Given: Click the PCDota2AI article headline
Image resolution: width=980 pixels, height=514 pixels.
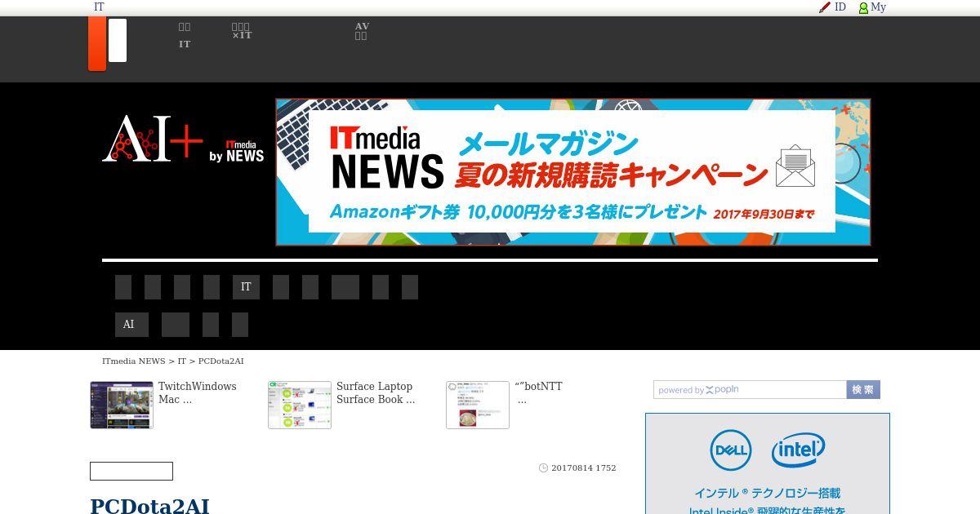Looking at the screenshot, I should point(149,506).
